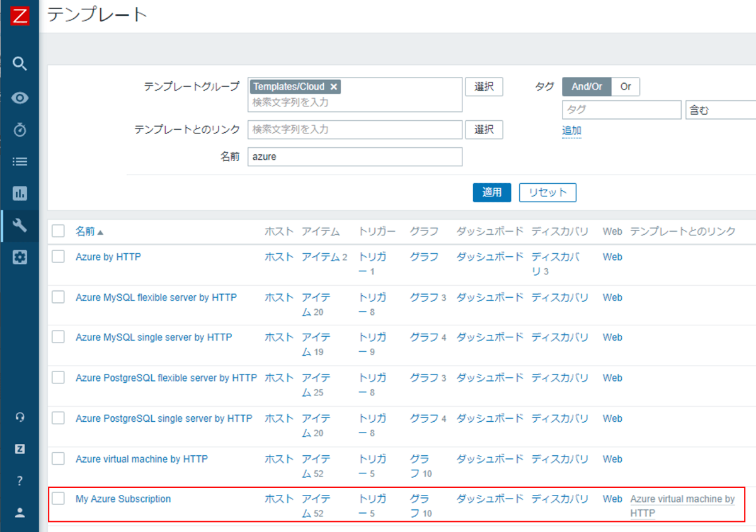
Task: Click 選択 button for template groups
Action: [x=484, y=87]
